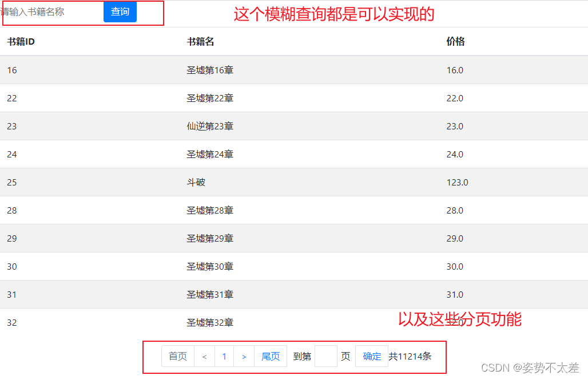This screenshot has width=588, height=379.
Task: Go to the next page using > arrow
Action: [x=244, y=356]
